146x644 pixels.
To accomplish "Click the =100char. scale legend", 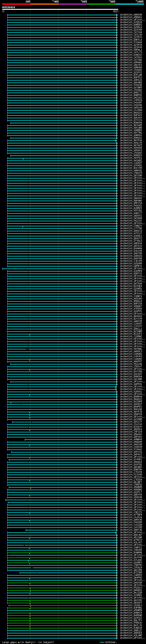I will click(108, 642).
